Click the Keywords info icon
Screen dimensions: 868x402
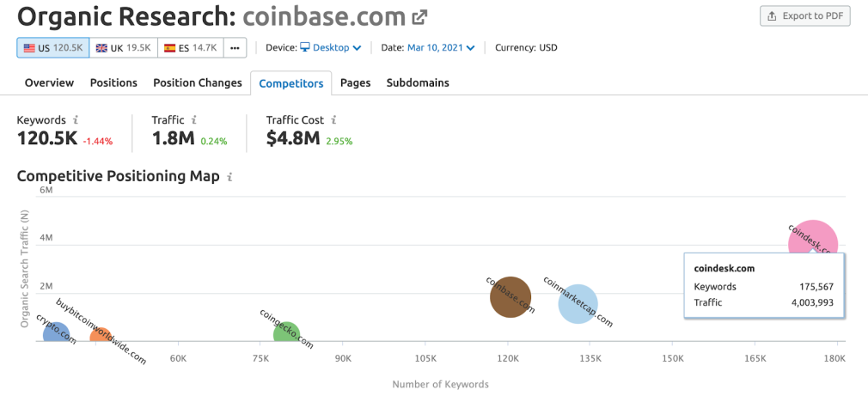(76, 120)
